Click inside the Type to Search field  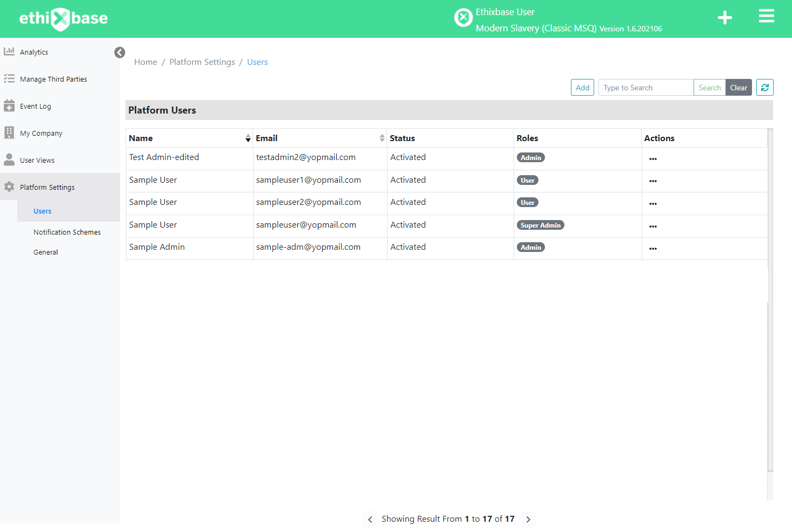tap(645, 87)
